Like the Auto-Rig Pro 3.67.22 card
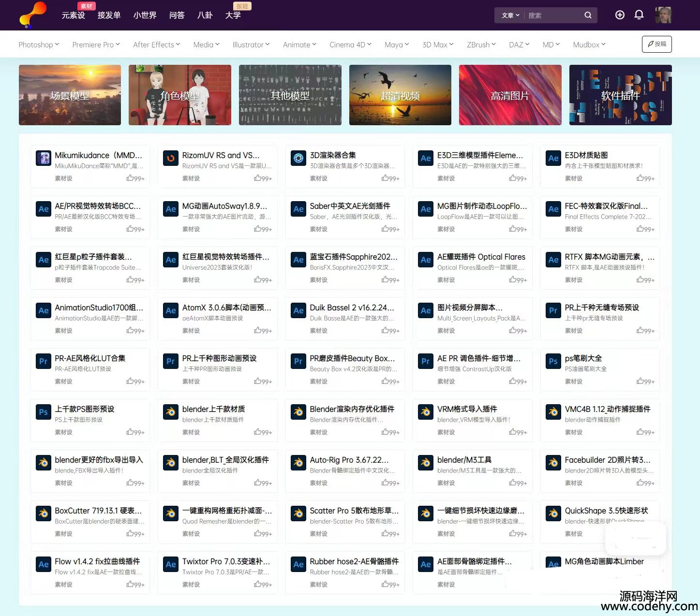 [x=390, y=483]
